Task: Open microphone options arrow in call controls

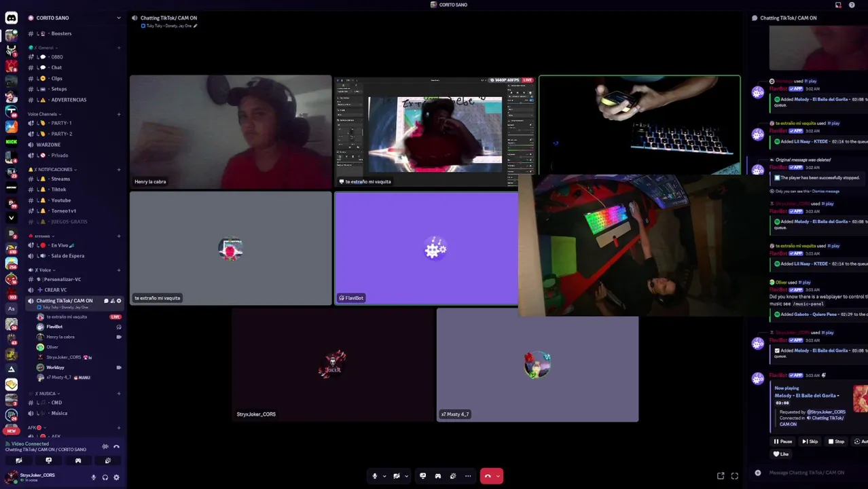Action: [384, 476]
